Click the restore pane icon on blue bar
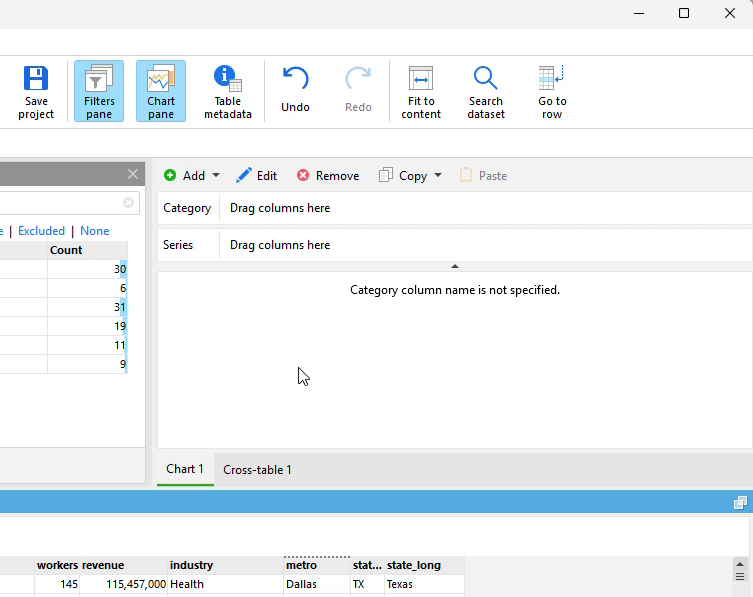The height and width of the screenshot is (597, 753). 740,502
